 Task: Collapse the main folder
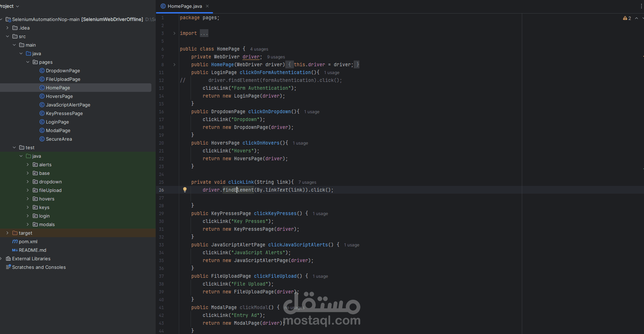coord(14,45)
